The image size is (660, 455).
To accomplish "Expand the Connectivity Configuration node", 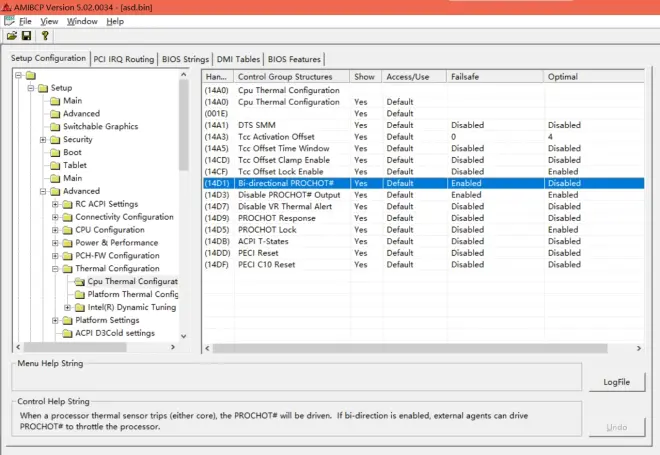I will (x=55, y=217).
